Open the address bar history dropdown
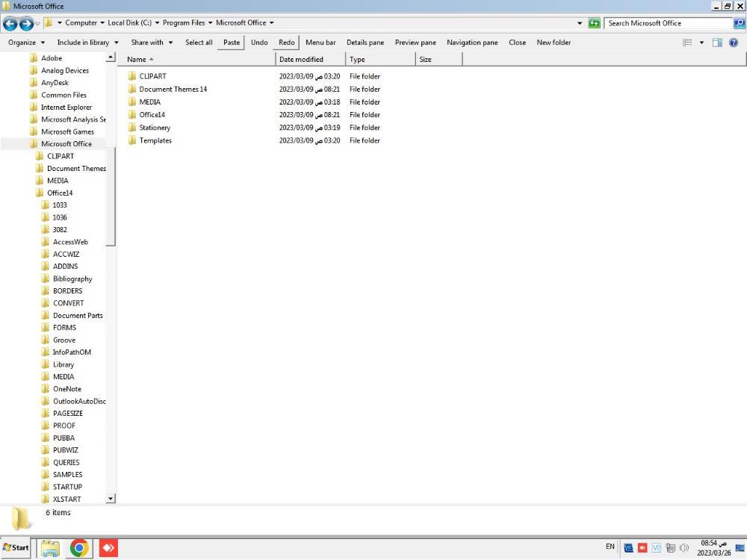Screen dimensions: 747x560 tap(580, 23)
